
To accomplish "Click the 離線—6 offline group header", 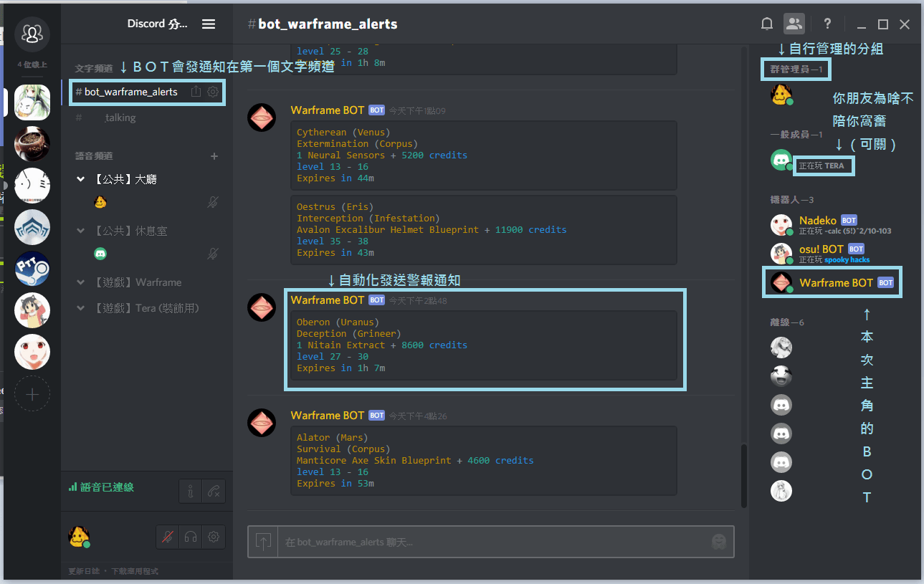I will tap(787, 322).
